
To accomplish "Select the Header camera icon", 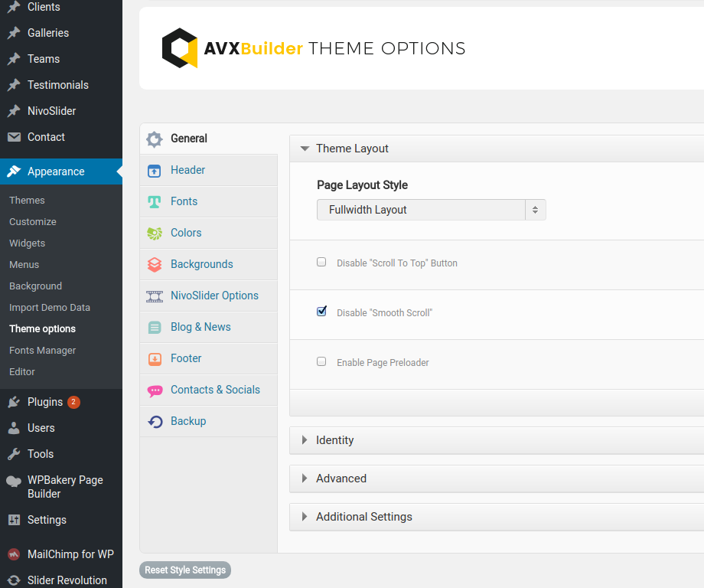I will click(155, 170).
